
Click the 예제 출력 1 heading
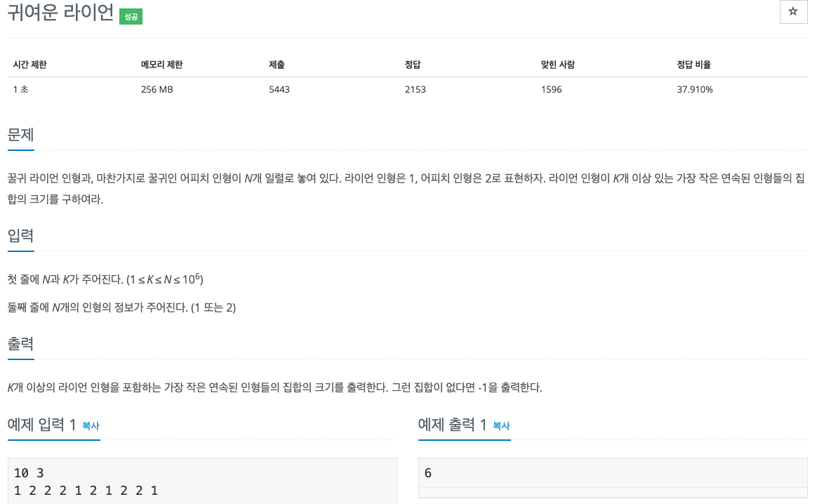pos(452,425)
